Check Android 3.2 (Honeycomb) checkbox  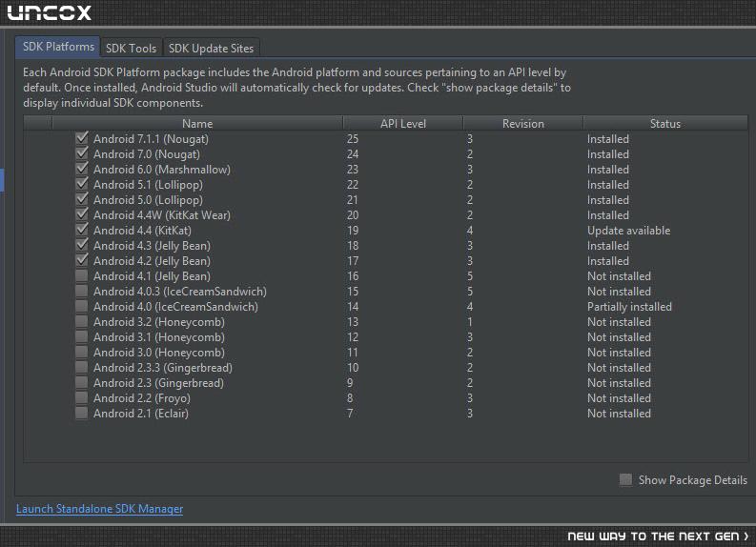82,321
